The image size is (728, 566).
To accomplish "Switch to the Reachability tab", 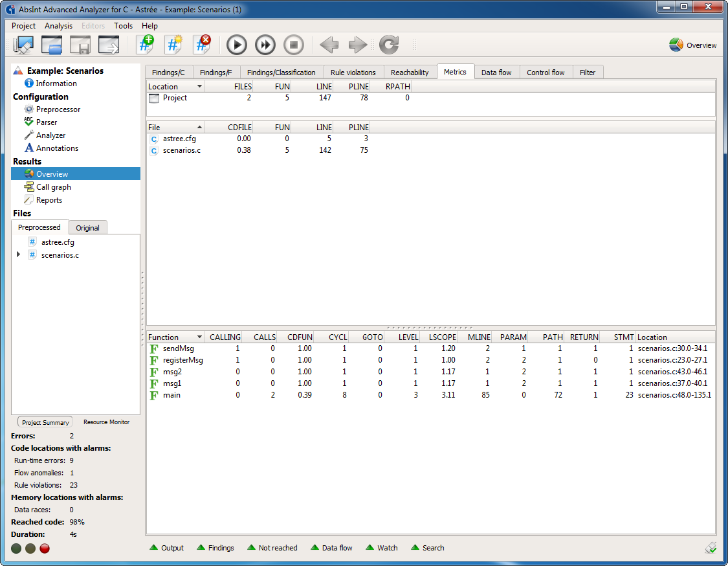I will tap(410, 73).
